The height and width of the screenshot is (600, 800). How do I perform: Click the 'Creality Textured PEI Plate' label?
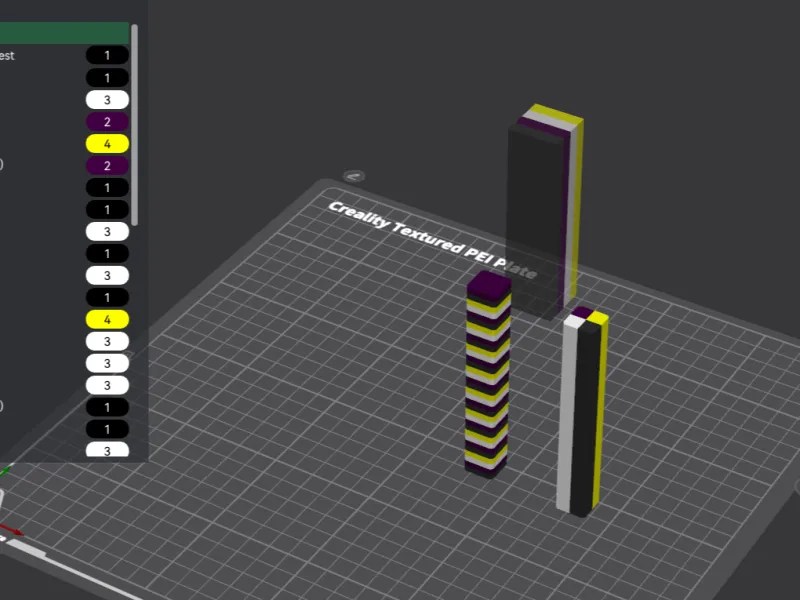pos(432,239)
